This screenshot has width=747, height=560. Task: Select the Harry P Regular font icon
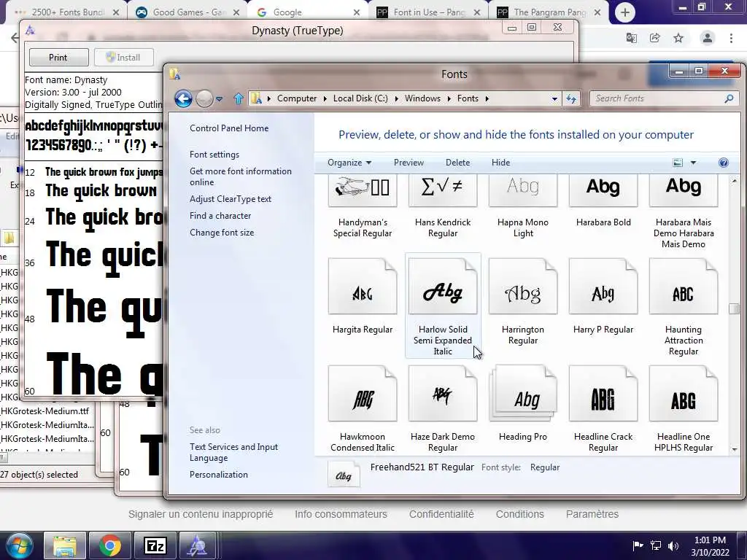click(x=603, y=287)
